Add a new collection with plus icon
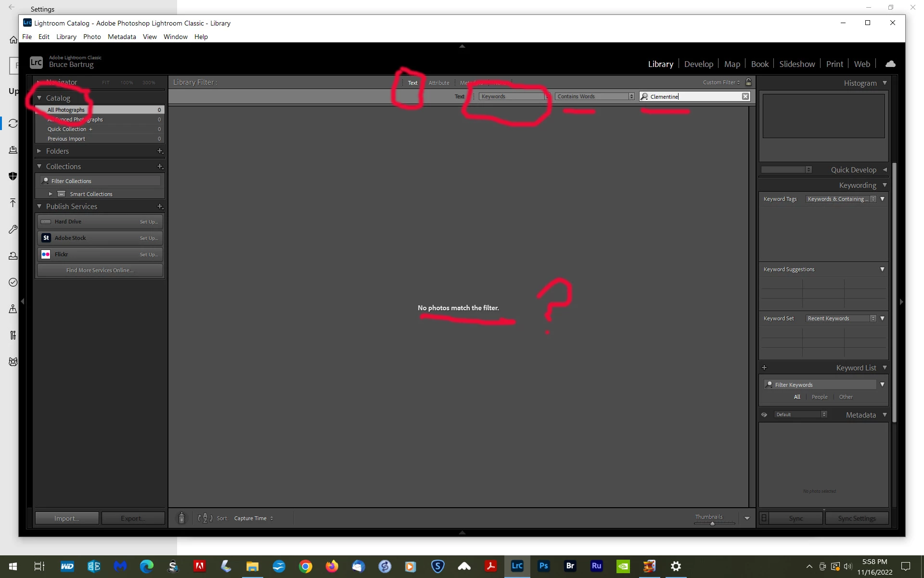The height and width of the screenshot is (578, 924). (x=160, y=166)
